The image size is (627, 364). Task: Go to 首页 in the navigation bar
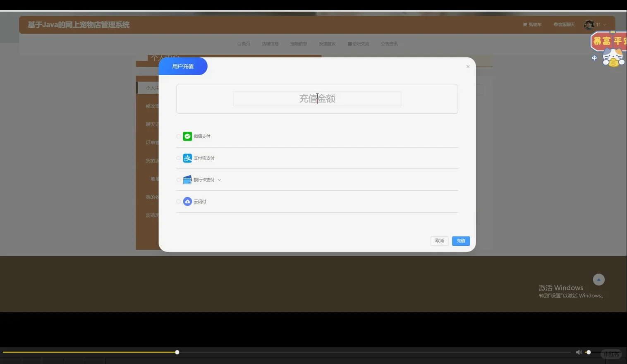(244, 44)
